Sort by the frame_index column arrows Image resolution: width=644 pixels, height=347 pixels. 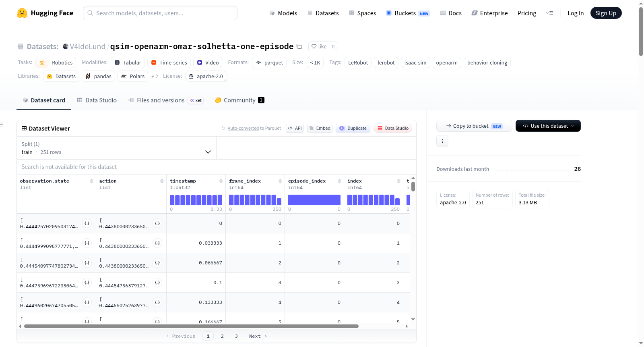tap(280, 181)
